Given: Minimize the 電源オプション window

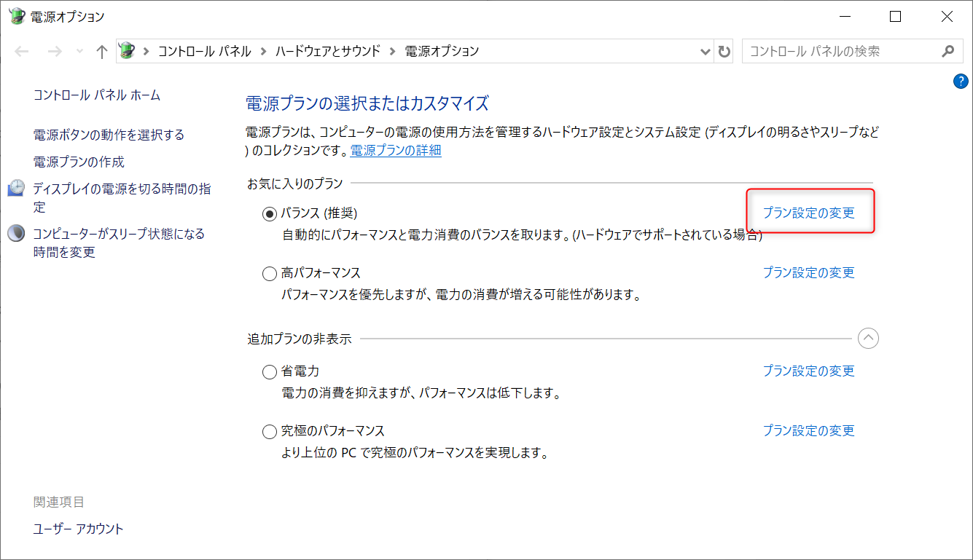Looking at the screenshot, I should (x=845, y=16).
